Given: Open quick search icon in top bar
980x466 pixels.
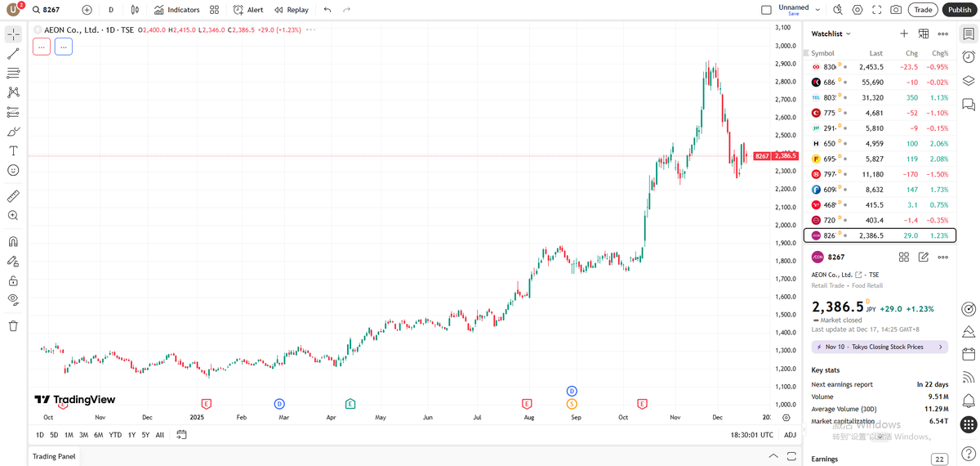Looking at the screenshot, I should tap(838, 10).
